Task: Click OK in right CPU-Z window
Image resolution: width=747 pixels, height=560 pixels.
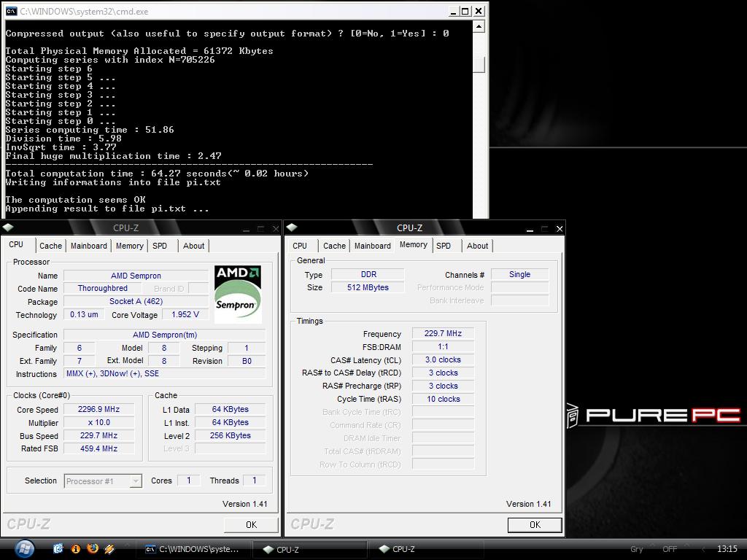Action: 535,525
